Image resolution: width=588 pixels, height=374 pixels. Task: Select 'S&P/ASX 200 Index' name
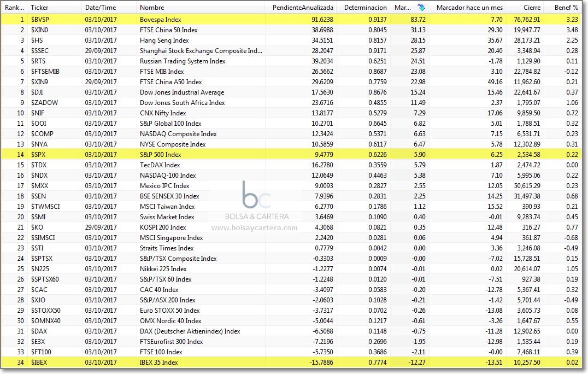pos(168,300)
